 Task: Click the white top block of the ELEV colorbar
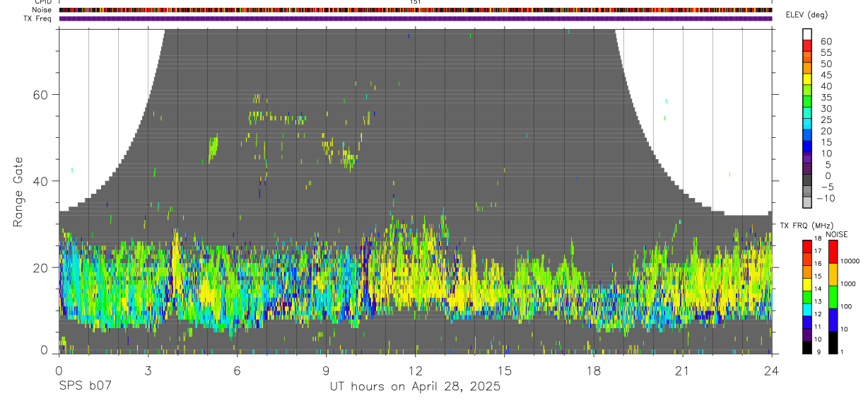pyautogui.click(x=807, y=34)
